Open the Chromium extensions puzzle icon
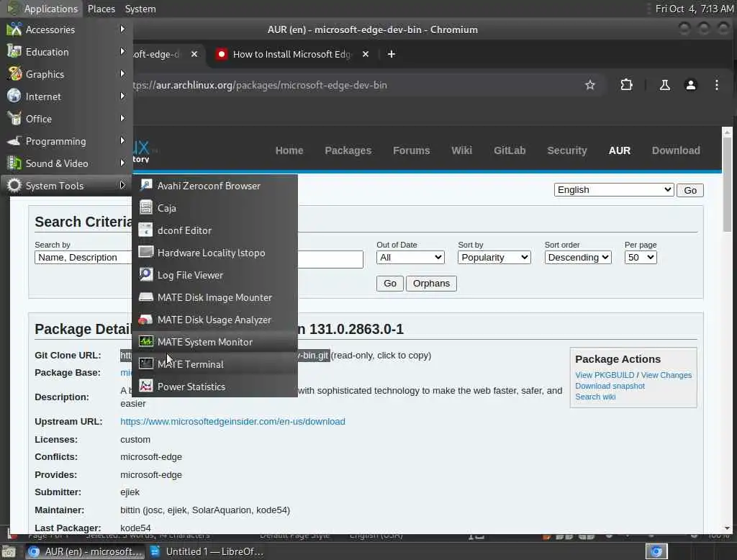 coord(626,85)
